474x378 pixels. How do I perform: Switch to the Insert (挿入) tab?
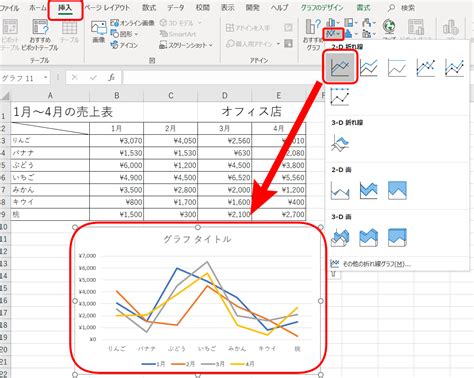[x=65, y=8]
